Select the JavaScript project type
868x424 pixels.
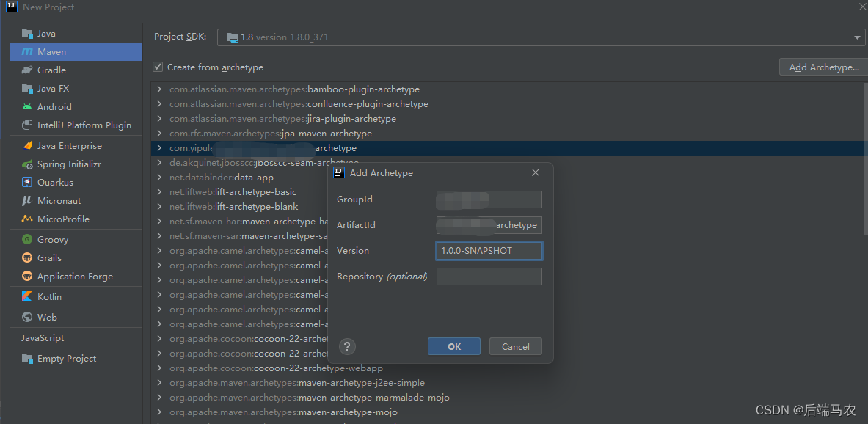43,337
